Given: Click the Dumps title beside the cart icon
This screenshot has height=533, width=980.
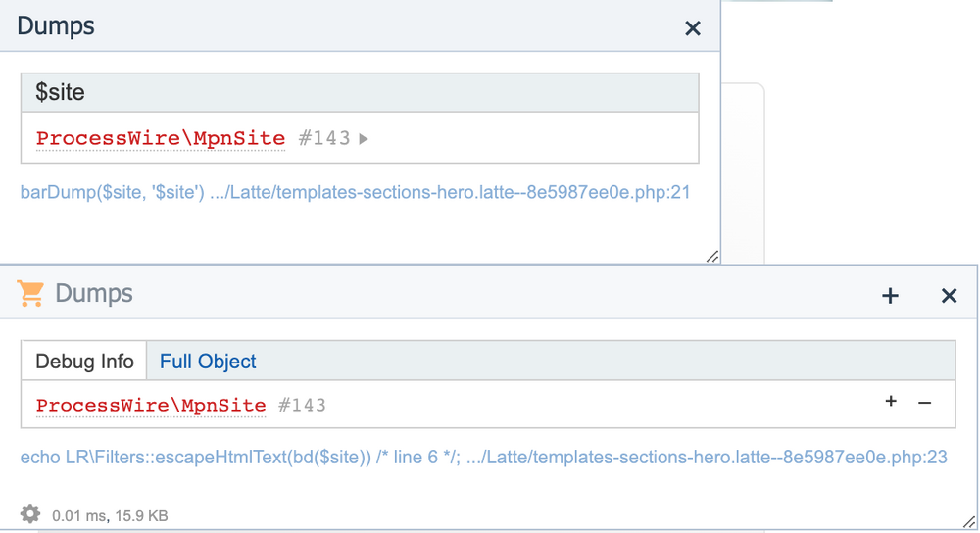Looking at the screenshot, I should 94,293.
